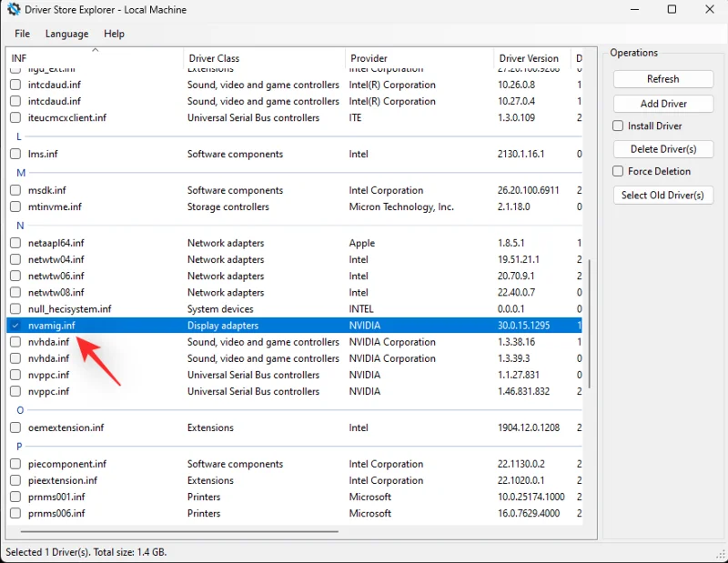
Task: Open the Help menu
Action: 114,34
